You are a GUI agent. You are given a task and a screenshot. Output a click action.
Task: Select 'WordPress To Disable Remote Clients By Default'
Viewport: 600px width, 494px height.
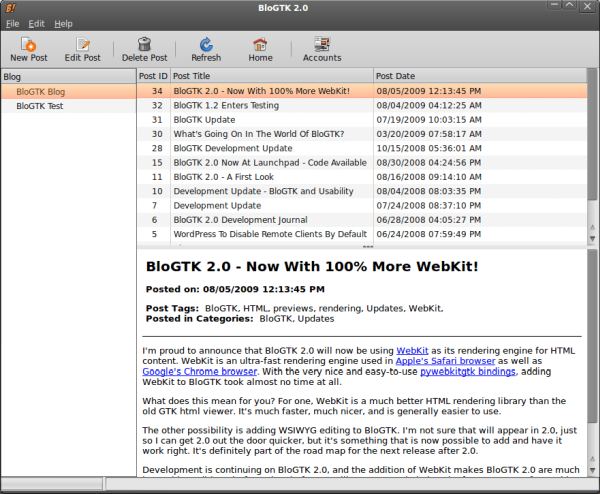point(362,234)
